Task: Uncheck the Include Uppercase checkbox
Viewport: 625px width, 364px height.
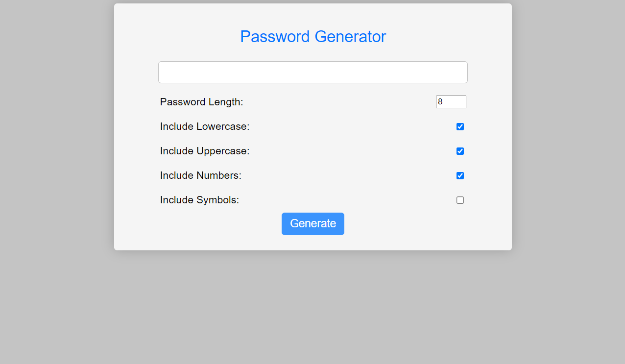Action: pyautogui.click(x=460, y=151)
